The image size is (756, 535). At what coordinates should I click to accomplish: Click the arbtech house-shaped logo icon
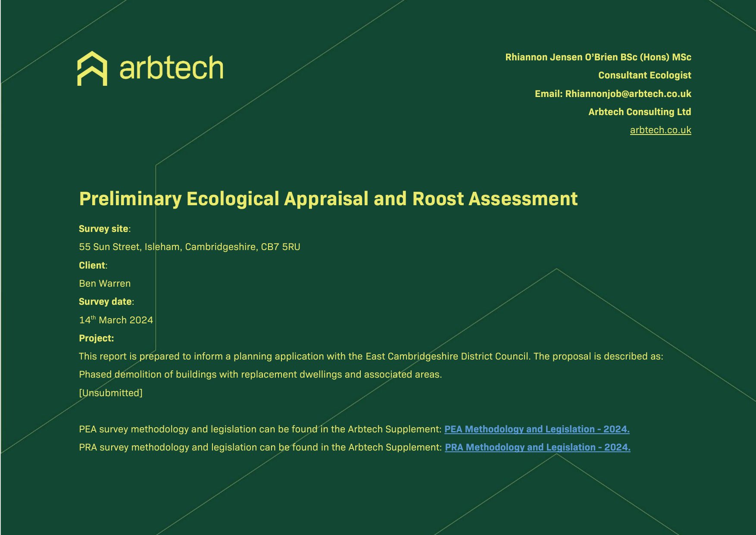pyautogui.click(x=92, y=69)
